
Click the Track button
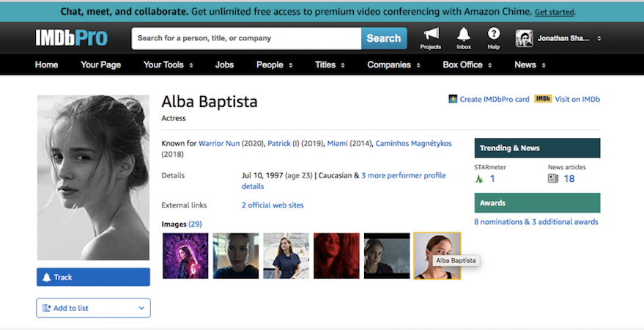93,277
